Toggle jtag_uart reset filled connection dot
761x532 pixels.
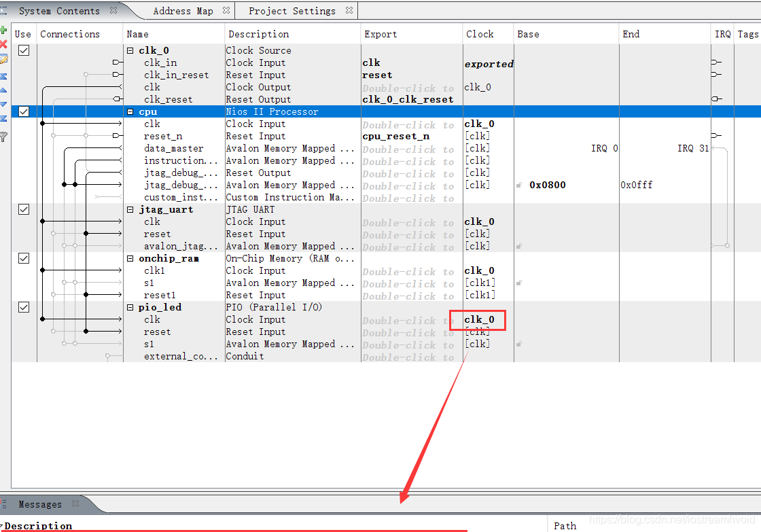(86, 234)
